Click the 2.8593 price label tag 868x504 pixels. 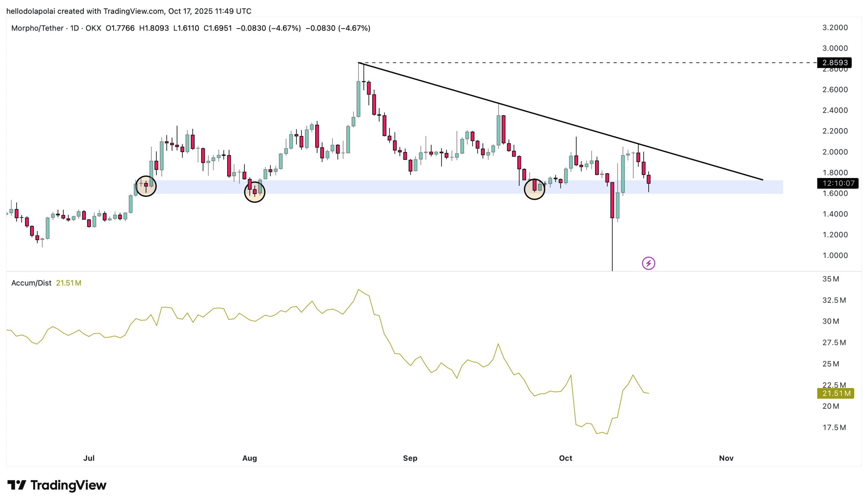point(834,63)
